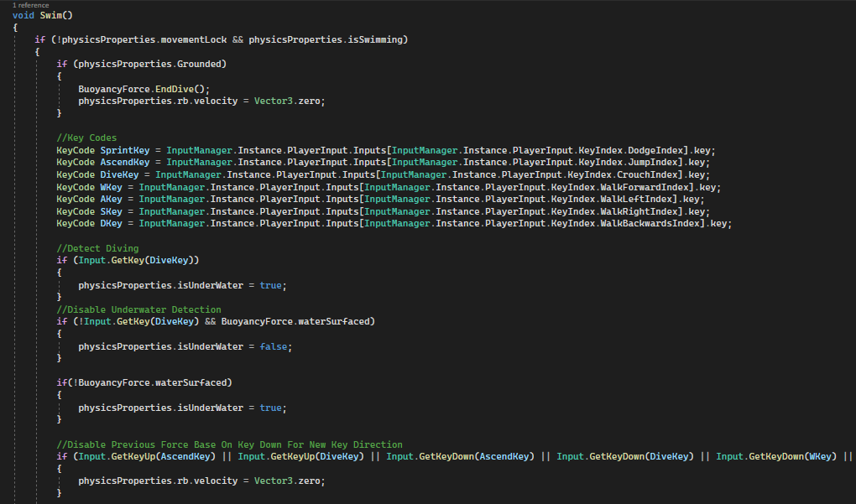This screenshot has height=504, width=856.
Task: Click the "//Detect Diving" comment
Action: click(x=97, y=248)
